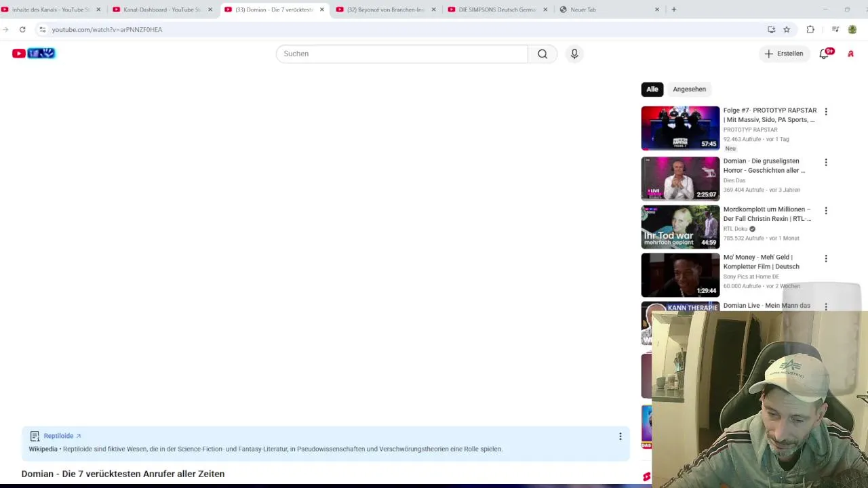Open the Reptiloide Wikipedia link
The width and height of the screenshot is (868, 488).
tap(62, 436)
